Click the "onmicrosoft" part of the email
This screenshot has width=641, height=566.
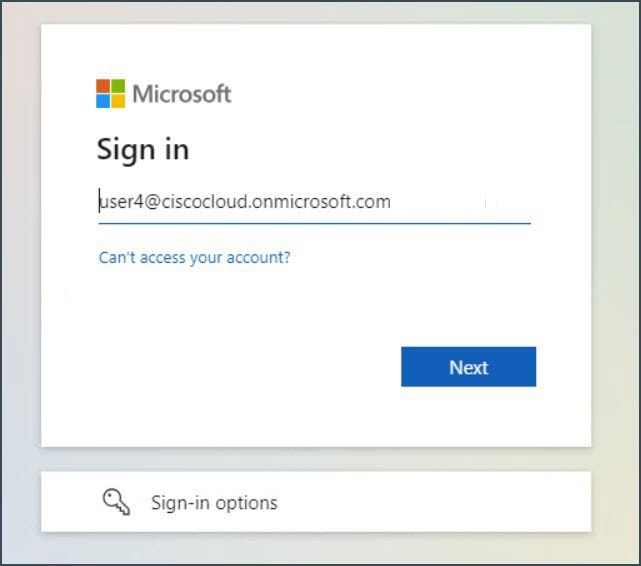pyautogui.click(x=295, y=202)
